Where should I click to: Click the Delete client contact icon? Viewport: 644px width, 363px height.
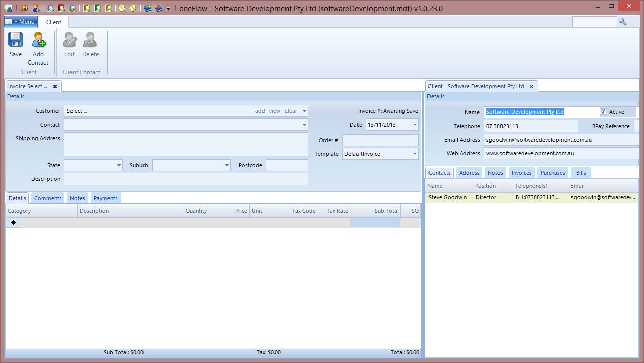(x=90, y=40)
